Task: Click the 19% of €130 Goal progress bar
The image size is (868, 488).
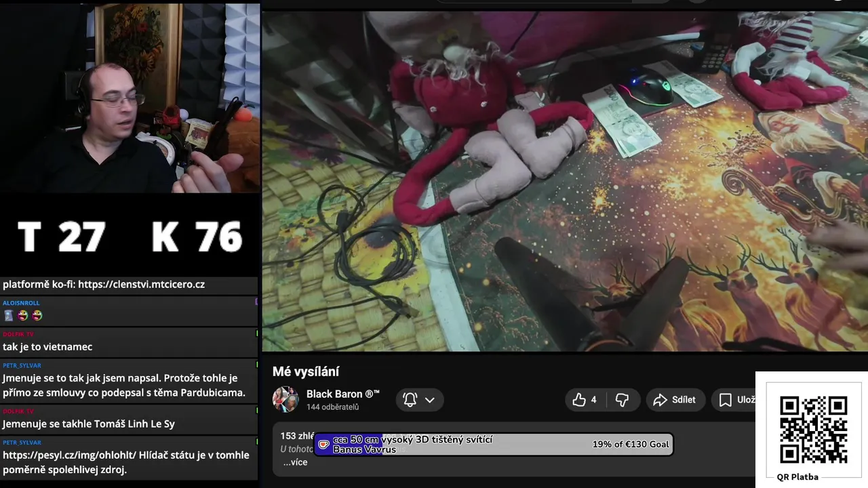Action: click(x=494, y=445)
